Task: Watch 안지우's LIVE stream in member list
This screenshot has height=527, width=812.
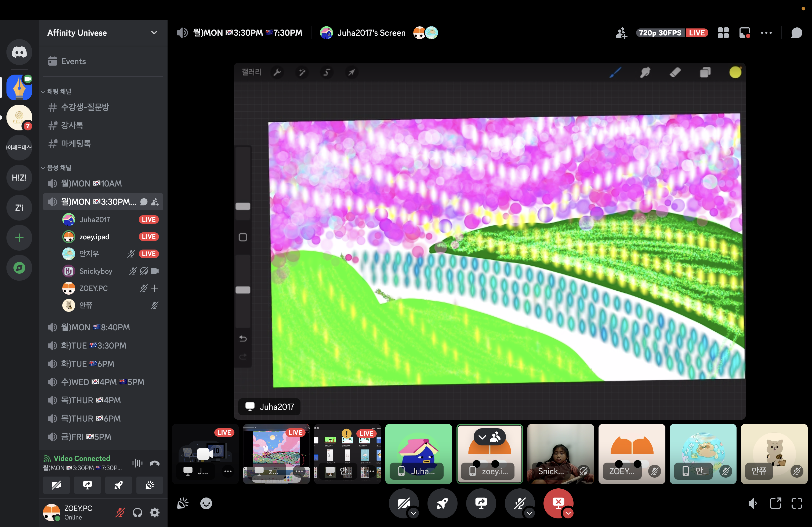Action: coord(149,254)
